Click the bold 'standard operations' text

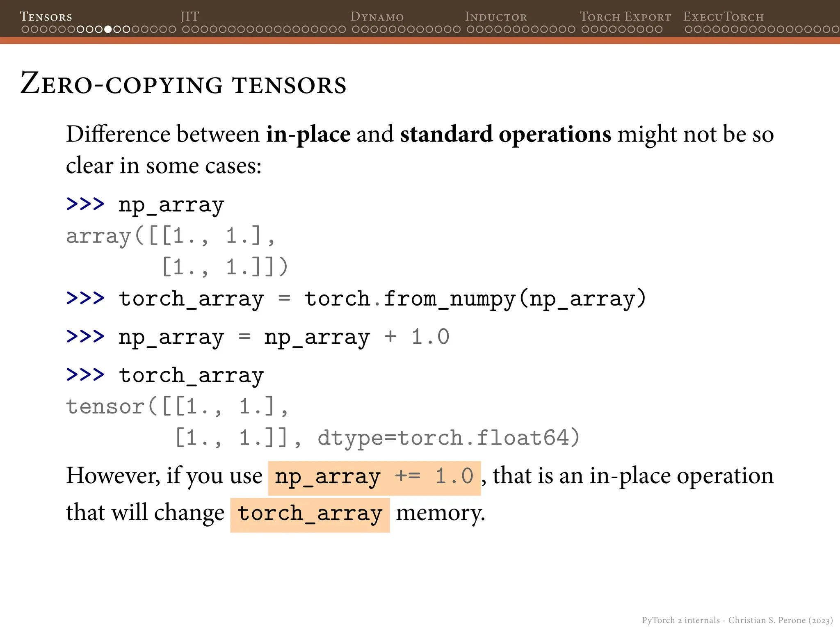pyautogui.click(x=506, y=135)
